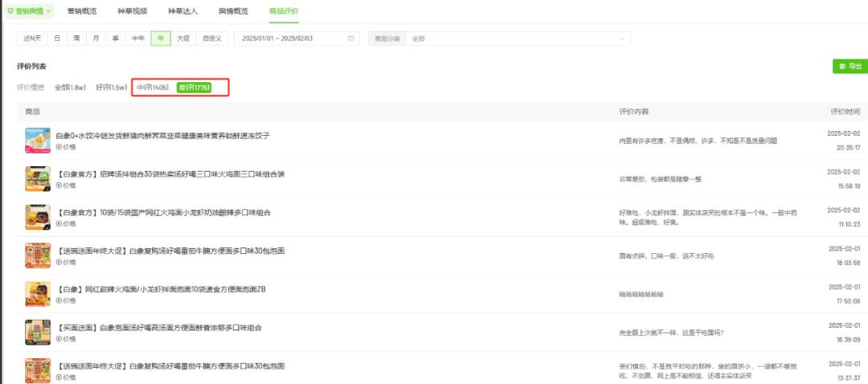The height and width of the screenshot is (384, 868).
Task: Open thumbnail of 招牌汤拌组合30袋 product
Action: 38,178
